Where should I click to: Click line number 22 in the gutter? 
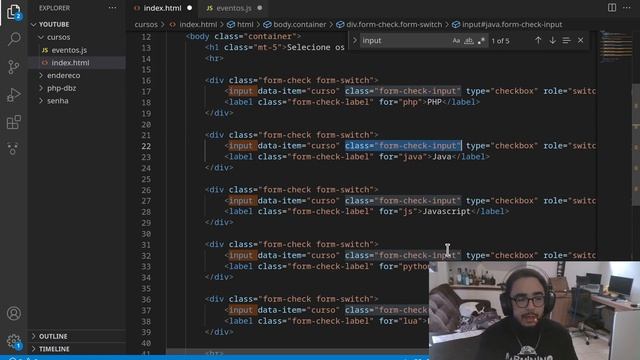point(146,146)
